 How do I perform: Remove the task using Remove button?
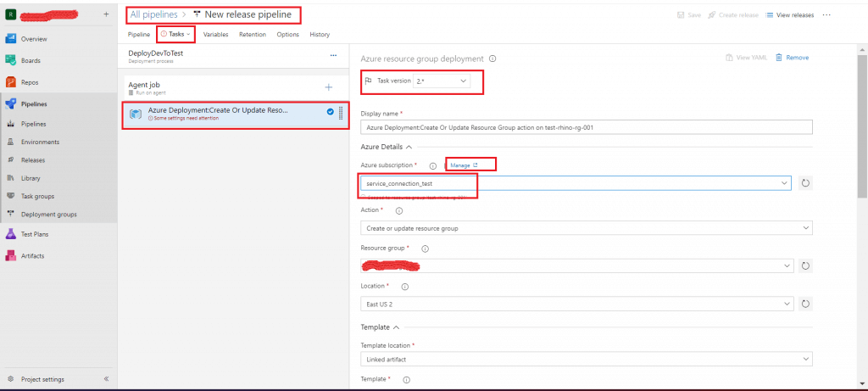pyautogui.click(x=792, y=58)
